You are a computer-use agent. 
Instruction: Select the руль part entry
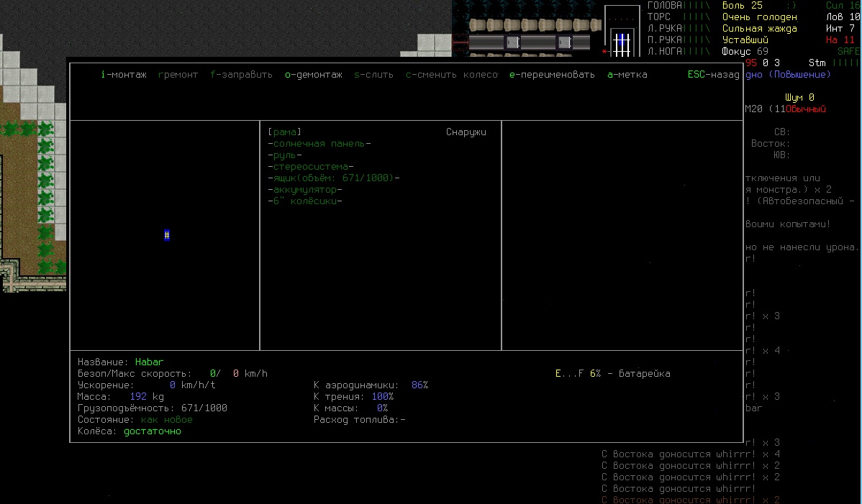285,155
